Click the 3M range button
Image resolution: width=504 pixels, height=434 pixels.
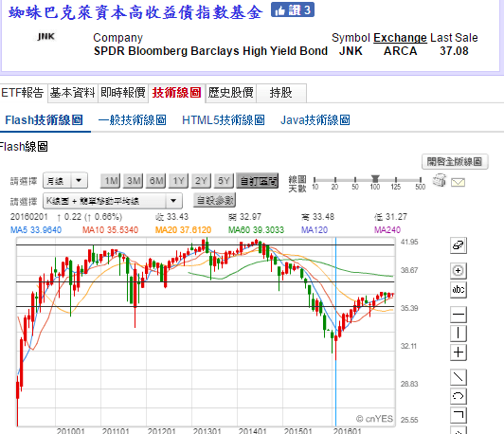pos(134,181)
